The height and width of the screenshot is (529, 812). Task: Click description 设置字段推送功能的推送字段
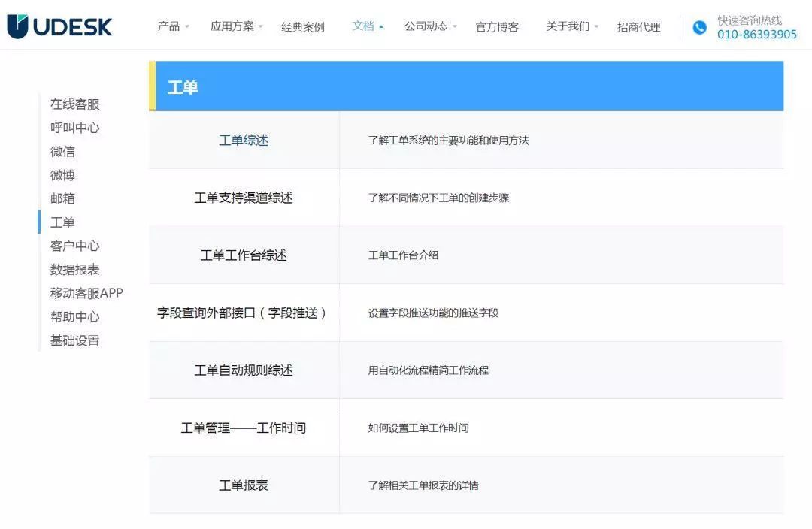(x=434, y=313)
